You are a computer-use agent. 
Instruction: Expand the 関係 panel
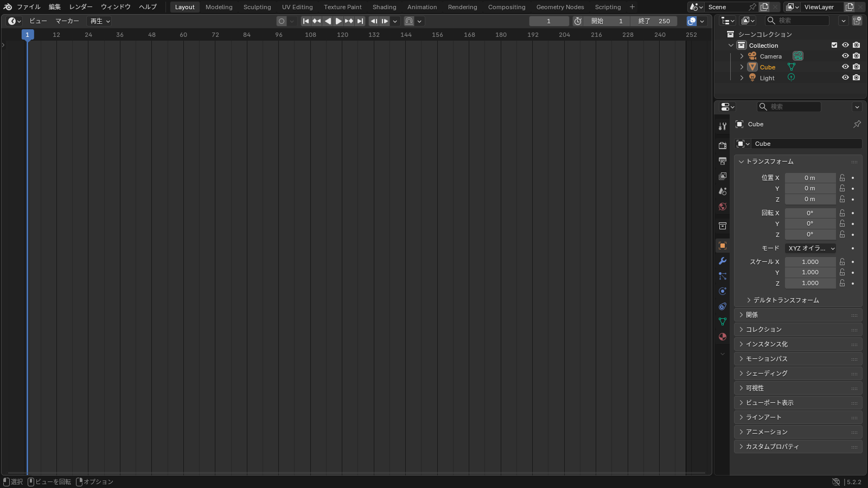[x=798, y=315]
